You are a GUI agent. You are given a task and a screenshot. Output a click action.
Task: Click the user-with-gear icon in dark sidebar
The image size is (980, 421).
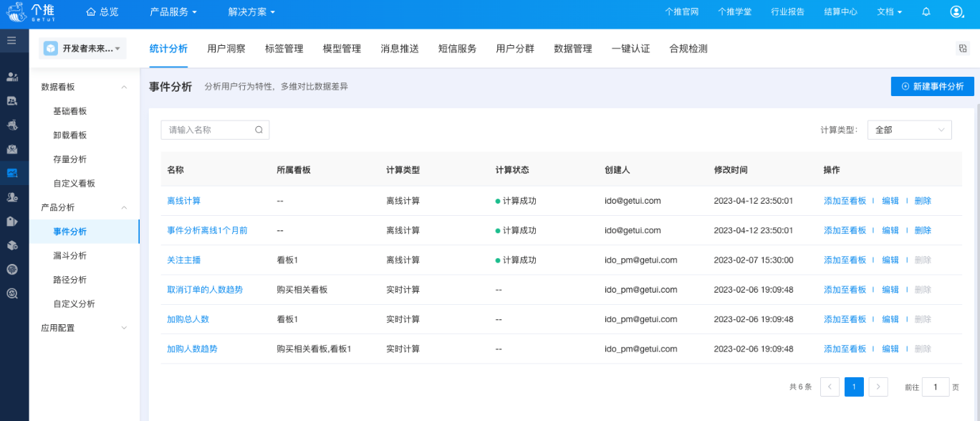pos(12,197)
